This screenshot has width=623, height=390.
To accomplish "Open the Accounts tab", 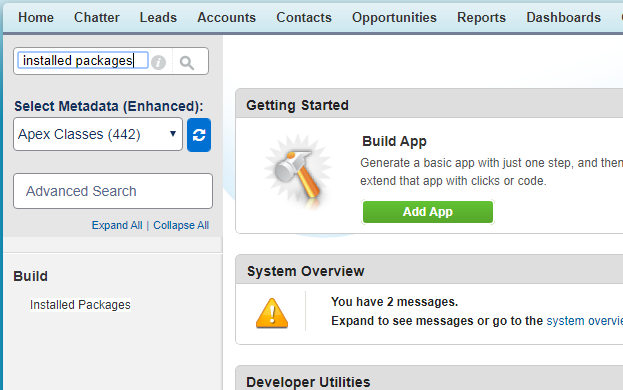I will (x=226, y=17).
